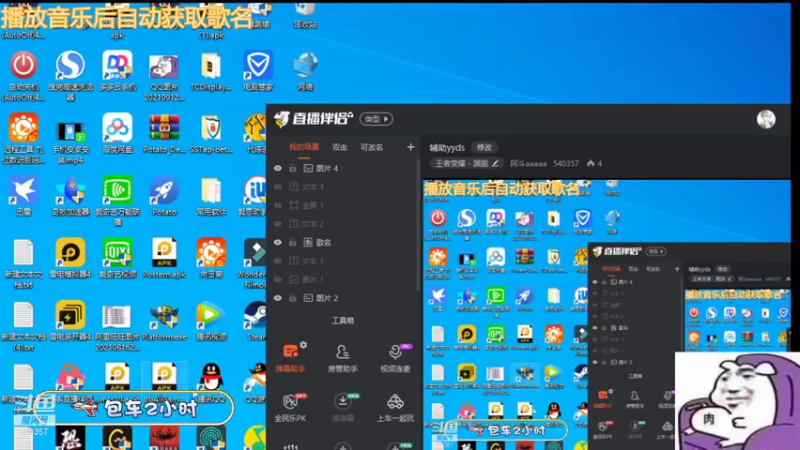Launch 雷电模拟器4 desktop icon

[70, 258]
